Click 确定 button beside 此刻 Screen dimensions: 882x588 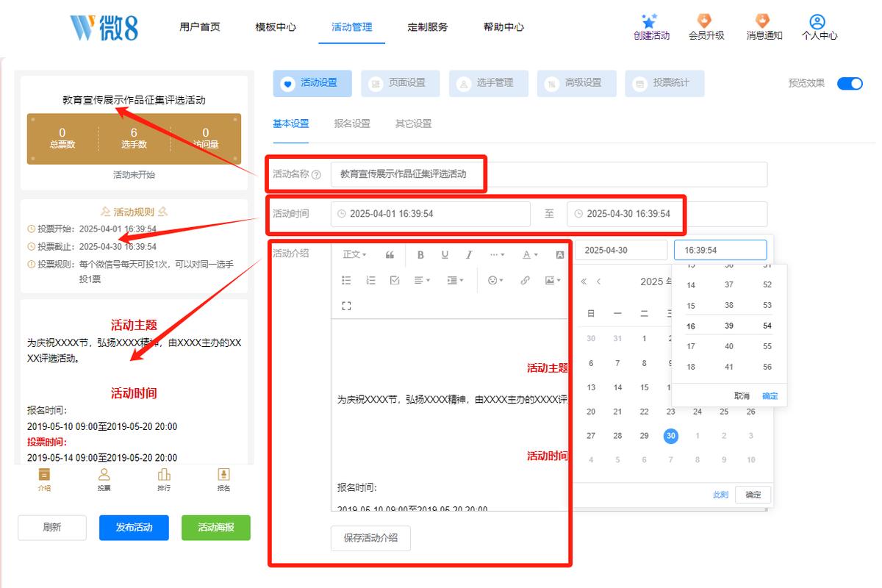[753, 495]
